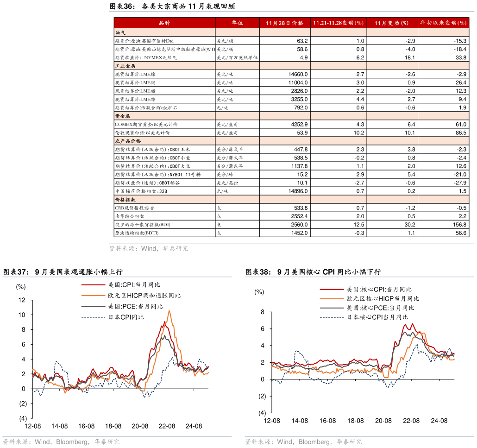The width and height of the screenshot is (477, 448).
Task: Select the 11月28日价格 column header
Action: click(285, 23)
